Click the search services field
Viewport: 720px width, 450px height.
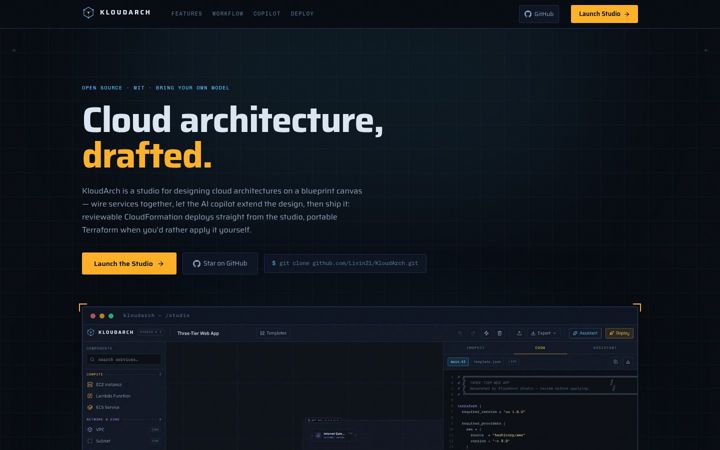[x=124, y=360]
